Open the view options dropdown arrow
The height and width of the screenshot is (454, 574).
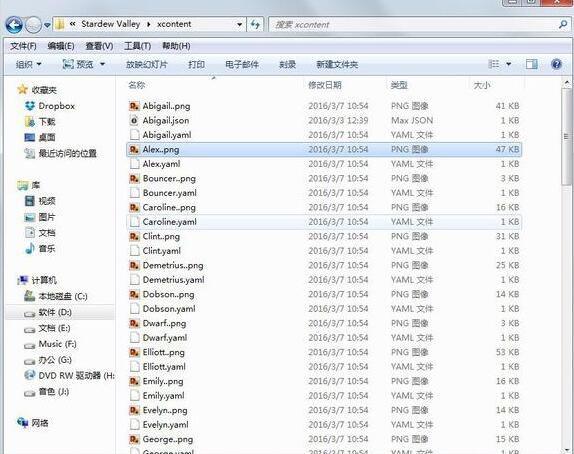coord(508,64)
